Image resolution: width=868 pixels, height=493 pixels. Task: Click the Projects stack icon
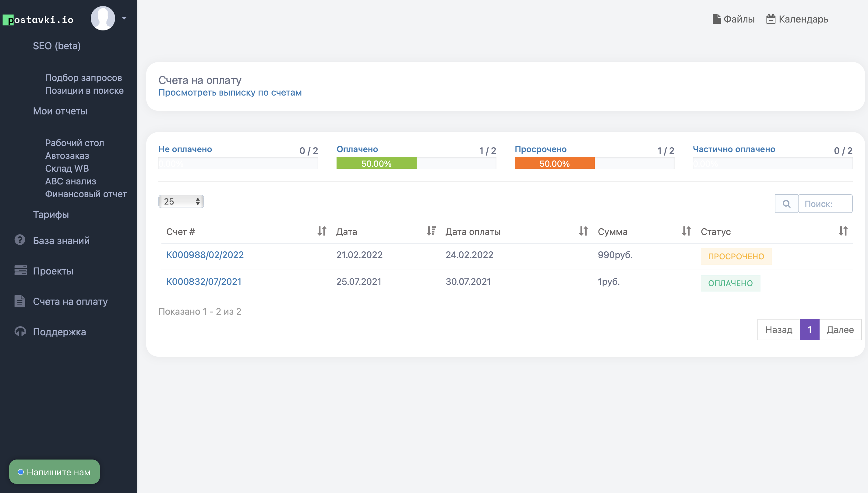point(20,271)
